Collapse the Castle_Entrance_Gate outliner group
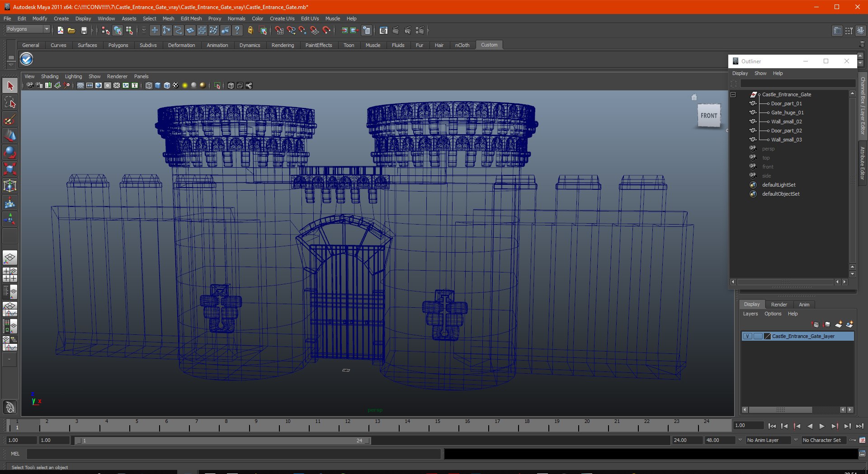868x474 pixels. (x=733, y=94)
